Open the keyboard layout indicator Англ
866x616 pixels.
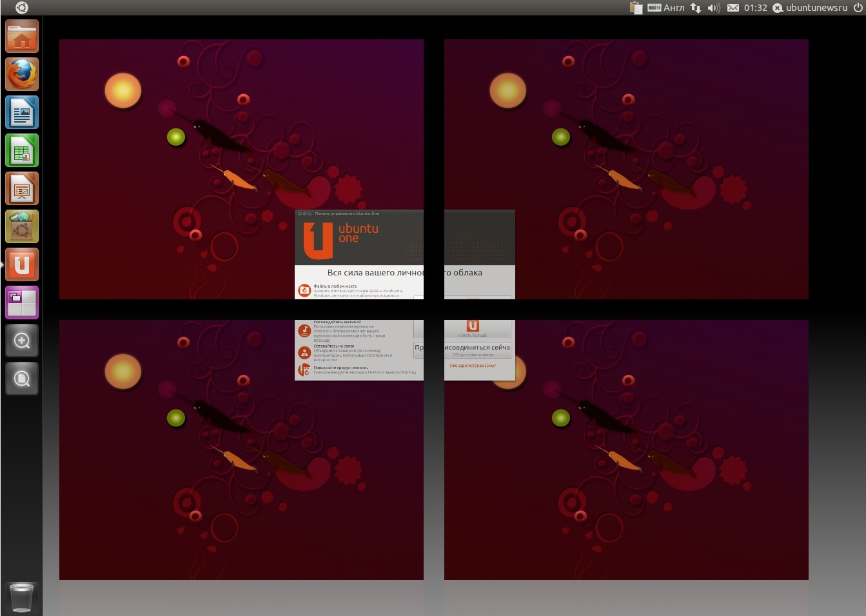coord(666,8)
